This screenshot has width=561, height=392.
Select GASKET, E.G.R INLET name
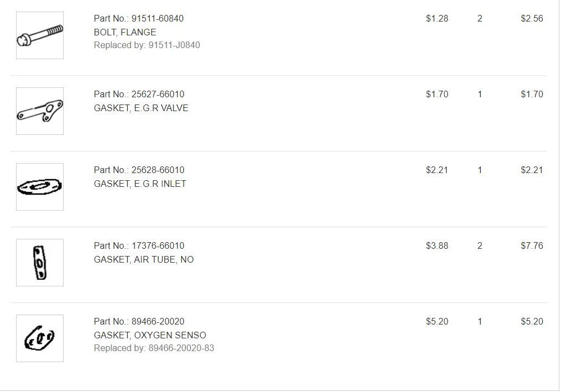140,184
